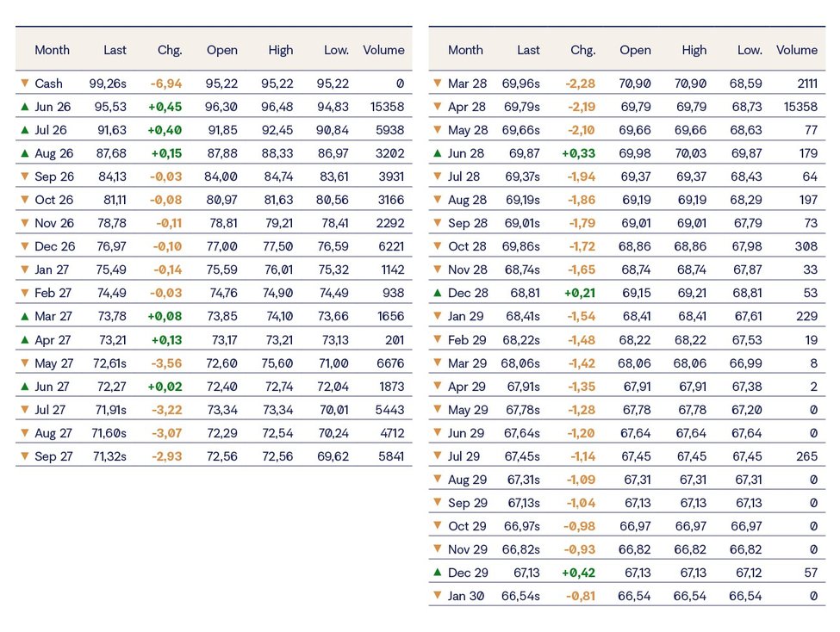Click the -6,94 change value for Cash
Screen dimensions: 840x632
(166, 84)
